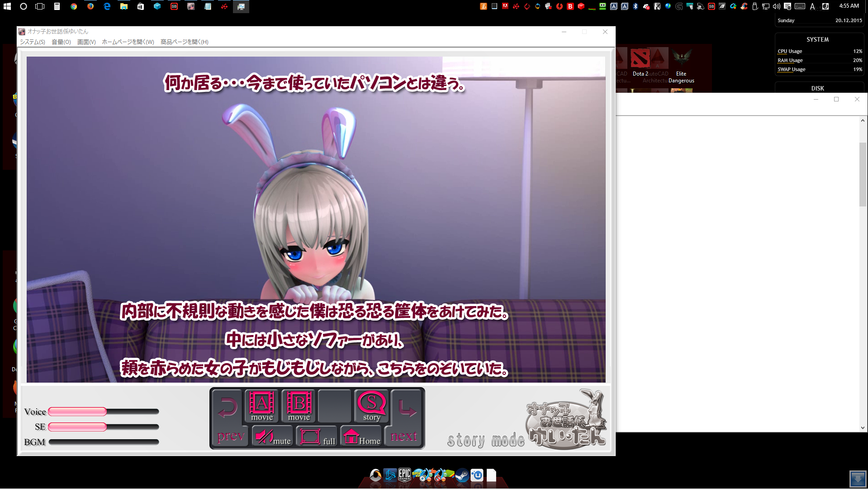Click the A movie button

point(261,406)
